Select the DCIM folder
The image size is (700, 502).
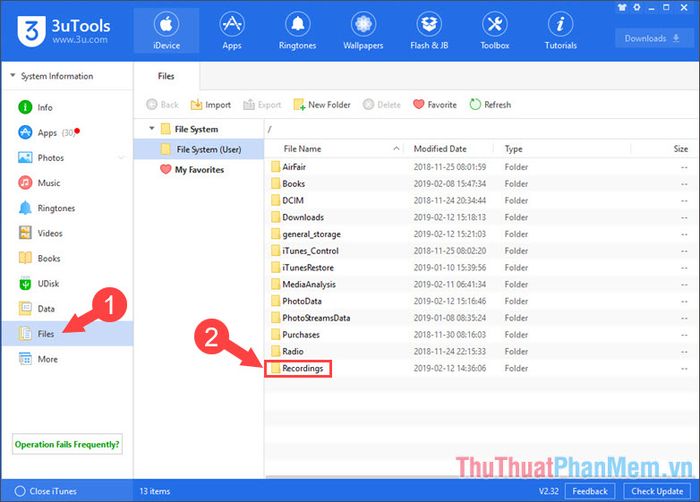point(480,201)
